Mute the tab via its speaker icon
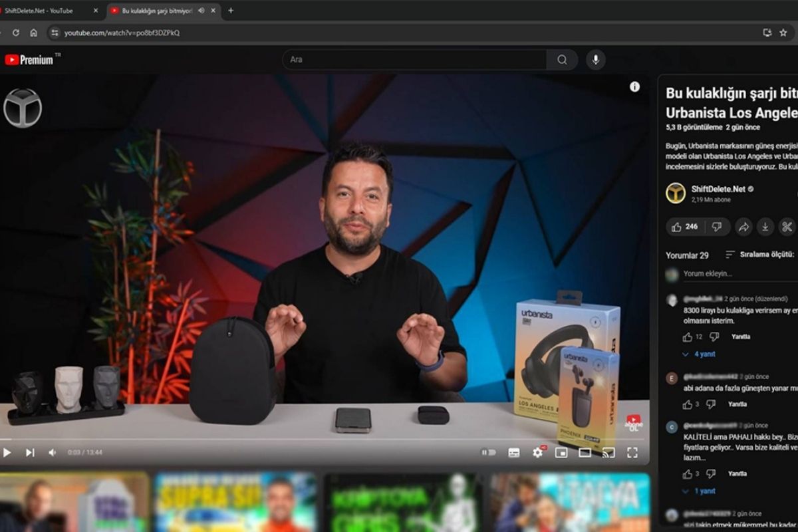 click(201, 11)
